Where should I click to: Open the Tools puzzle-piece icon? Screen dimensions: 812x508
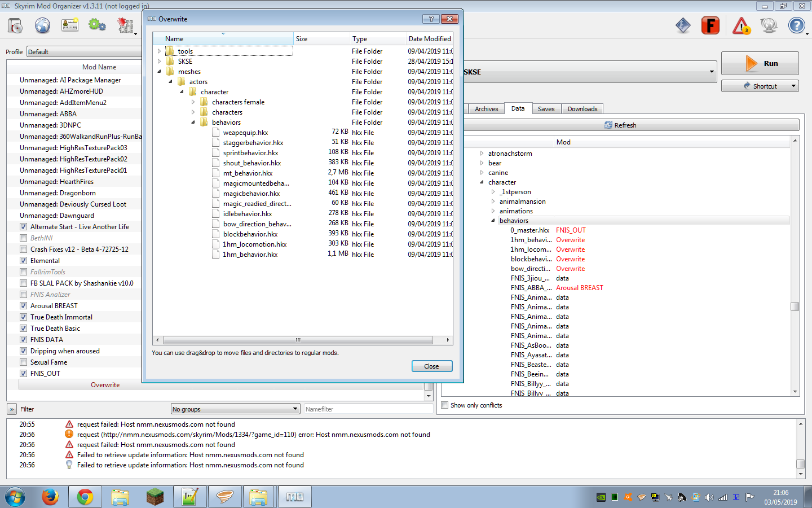(x=125, y=25)
